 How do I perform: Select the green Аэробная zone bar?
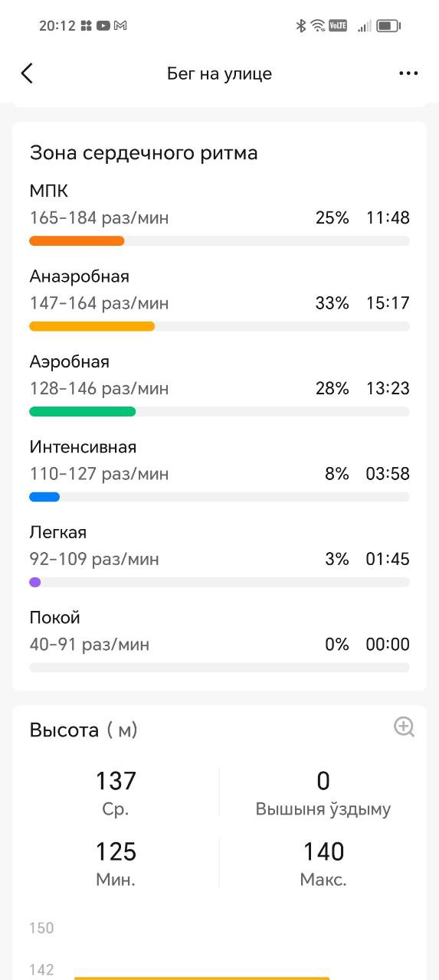(83, 411)
